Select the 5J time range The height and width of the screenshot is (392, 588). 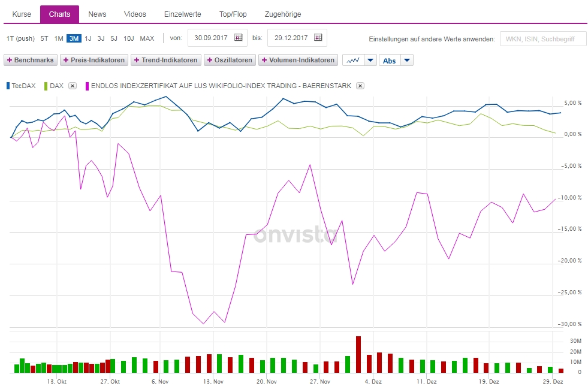(x=114, y=38)
